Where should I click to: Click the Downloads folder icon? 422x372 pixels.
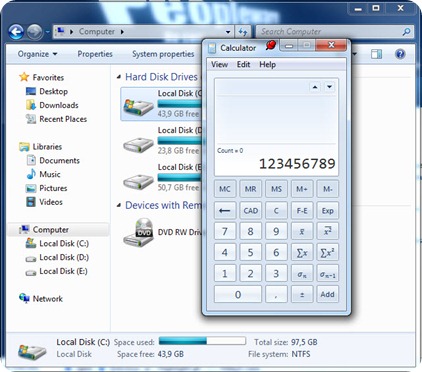point(31,105)
